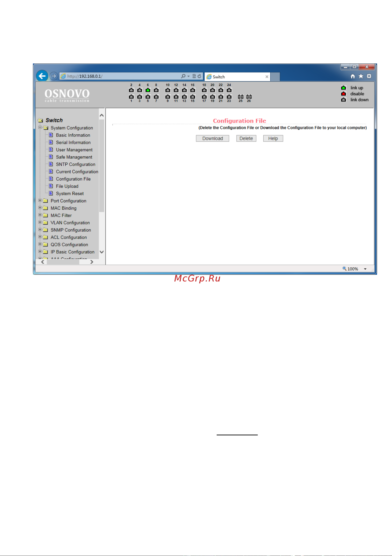Click the sidebar vertical scrollbar thumb
The width and height of the screenshot is (392, 556).
(x=102, y=166)
